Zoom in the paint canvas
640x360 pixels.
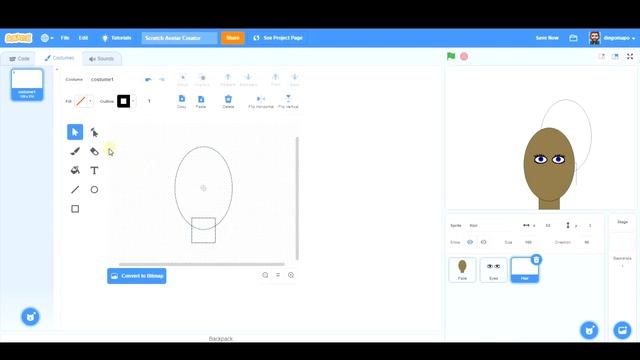pyautogui.click(x=291, y=275)
